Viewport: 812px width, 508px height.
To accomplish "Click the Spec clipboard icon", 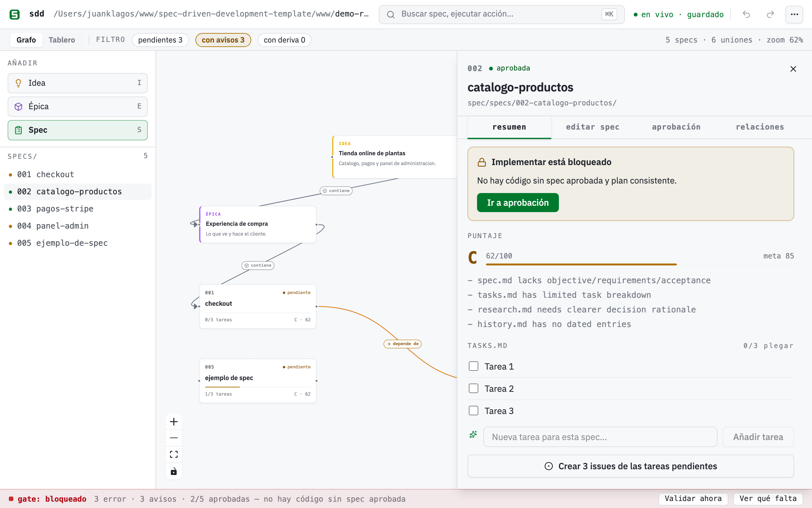I will 18,130.
